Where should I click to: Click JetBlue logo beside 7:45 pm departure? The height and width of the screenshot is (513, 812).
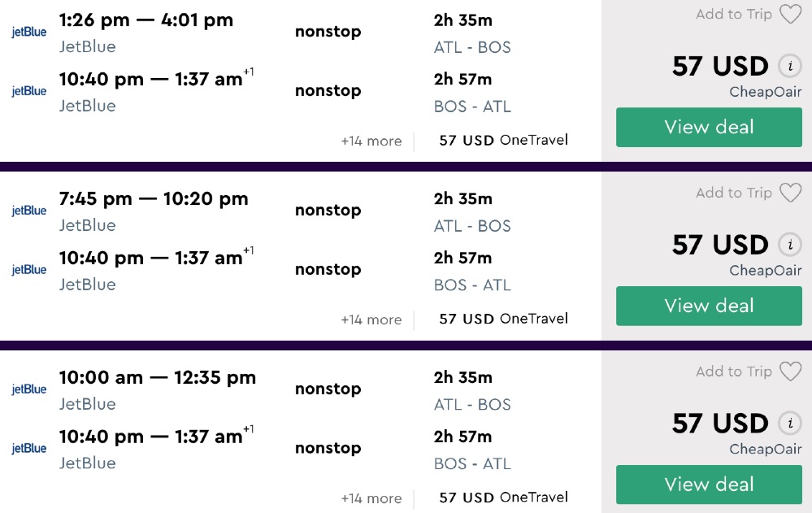click(29, 211)
